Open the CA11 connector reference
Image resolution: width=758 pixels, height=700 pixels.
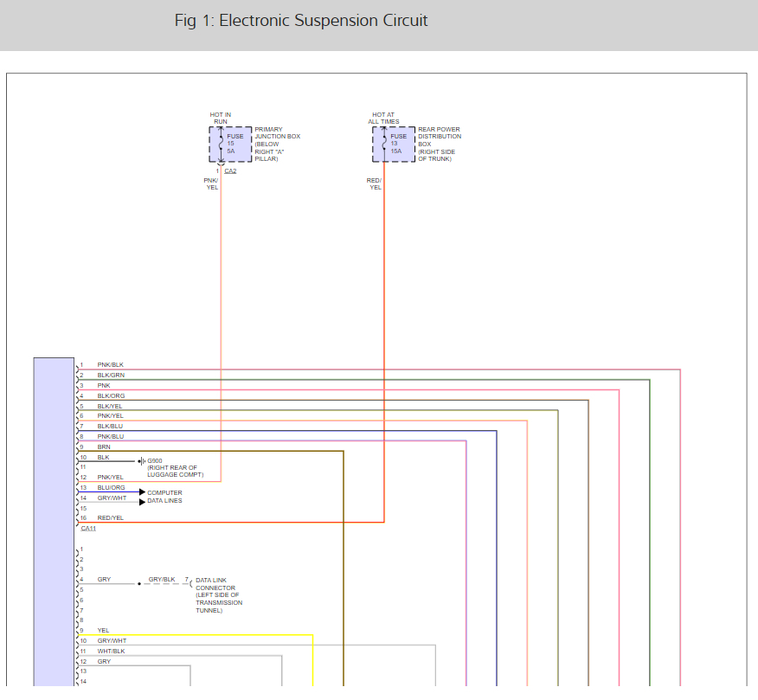pos(88,528)
